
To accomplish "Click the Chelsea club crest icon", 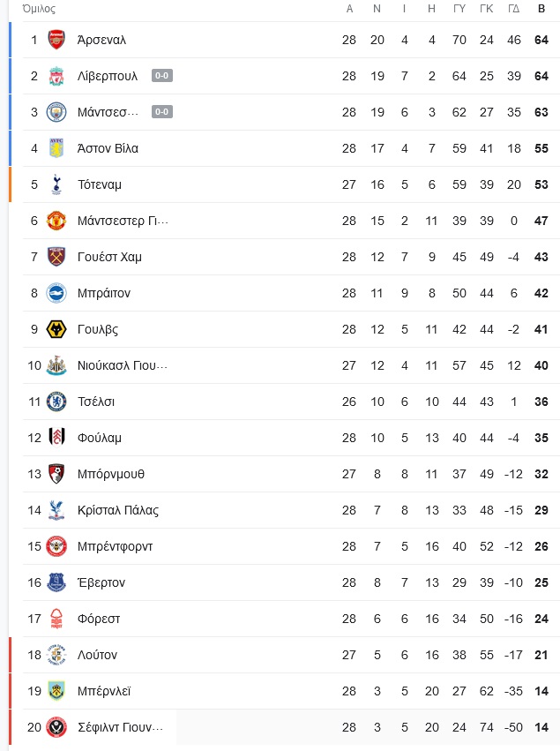I will pos(56,402).
